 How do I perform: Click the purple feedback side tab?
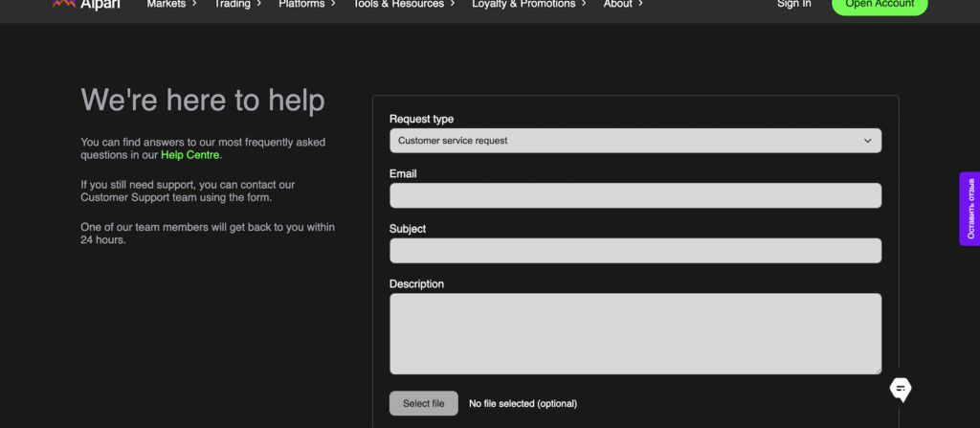click(969, 209)
